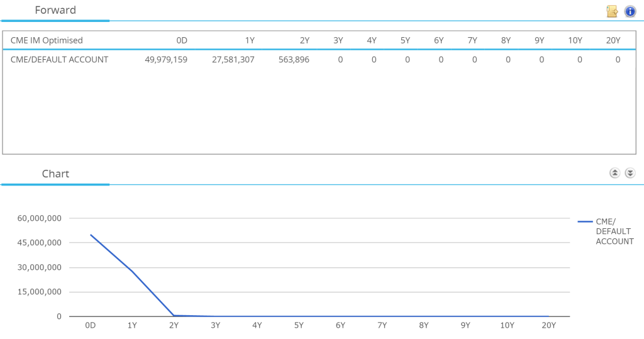Open the blue info icon
Screen dimensions: 644x339
point(630,11)
